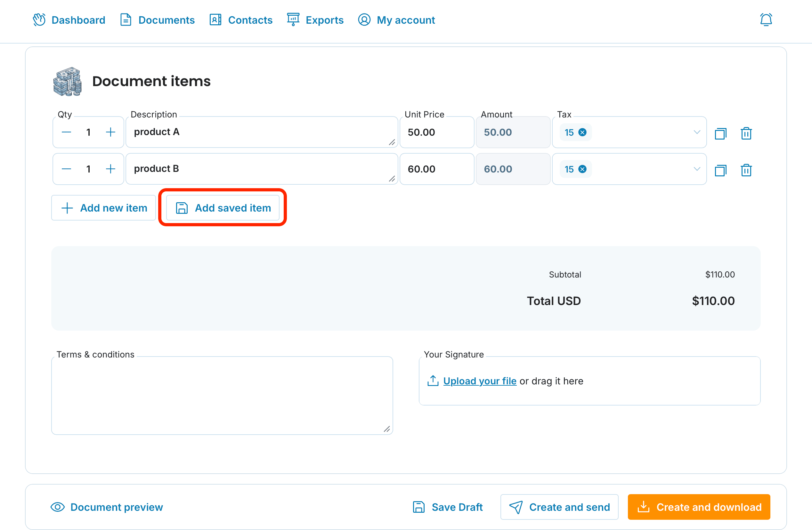Screen dimensions: 812x530
Task: Duplicate the product A row
Action: click(720, 133)
